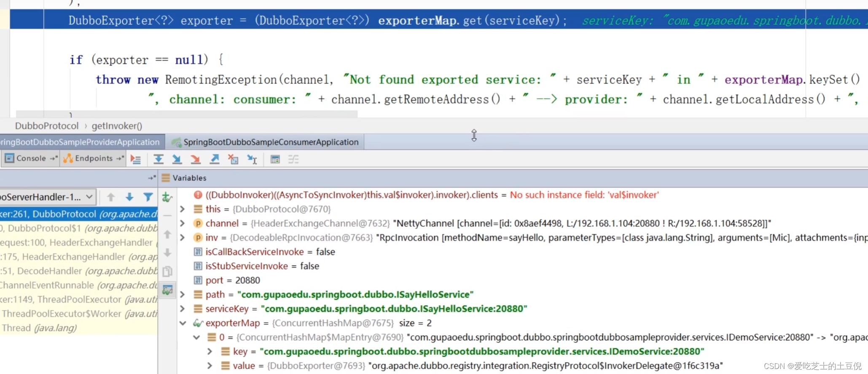
Task: Expand the key entry node
Action: tap(210, 351)
